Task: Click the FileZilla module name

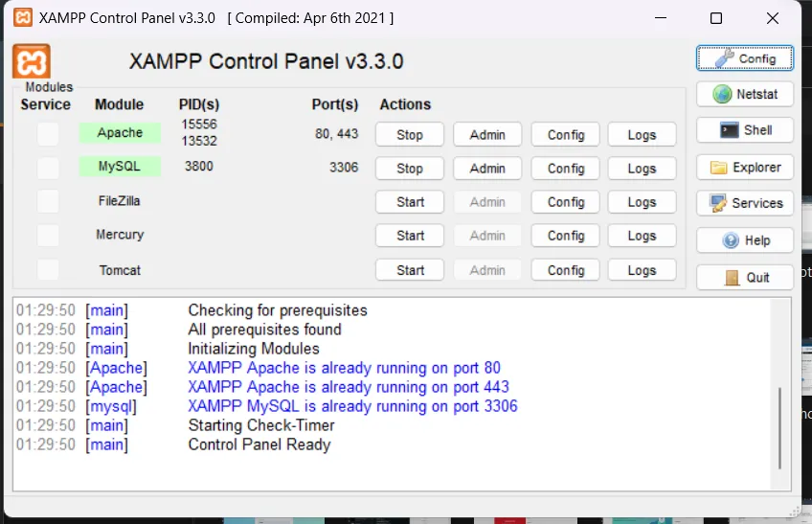Action: point(119,201)
